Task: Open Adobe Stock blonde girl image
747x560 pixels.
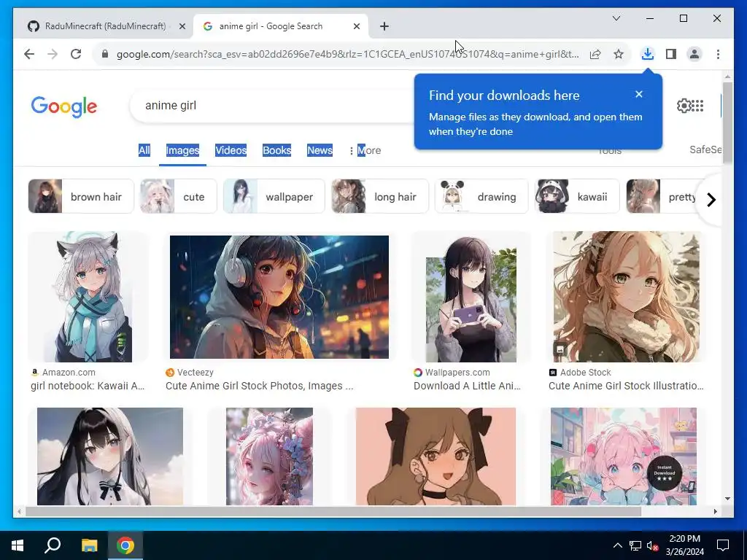Action: click(x=627, y=297)
